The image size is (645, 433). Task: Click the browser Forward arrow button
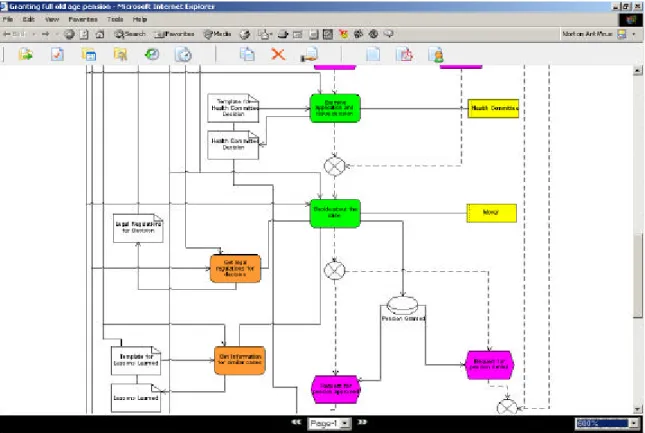pyautogui.click(x=45, y=34)
